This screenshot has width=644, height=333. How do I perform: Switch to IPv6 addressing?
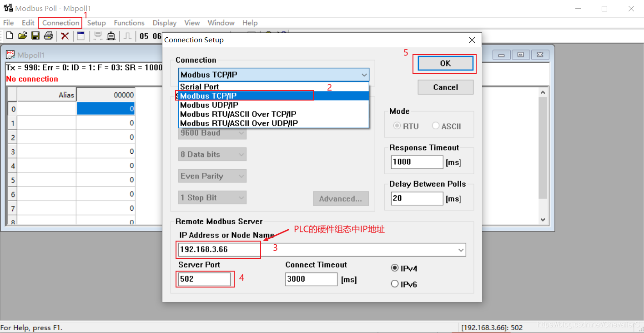click(395, 283)
